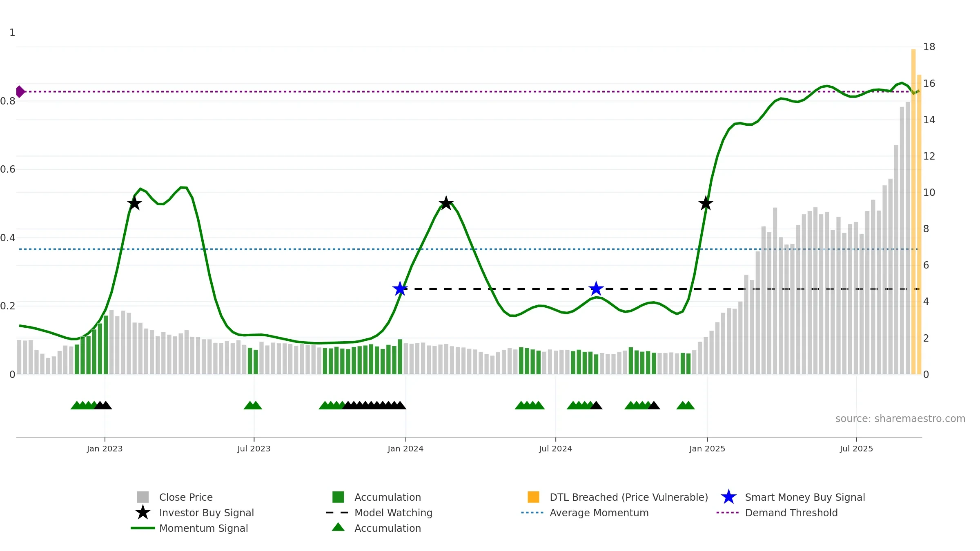Click the tallest orange bar at right edge
The height and width of the screenshot is (551, 980).
pos(913,211)
